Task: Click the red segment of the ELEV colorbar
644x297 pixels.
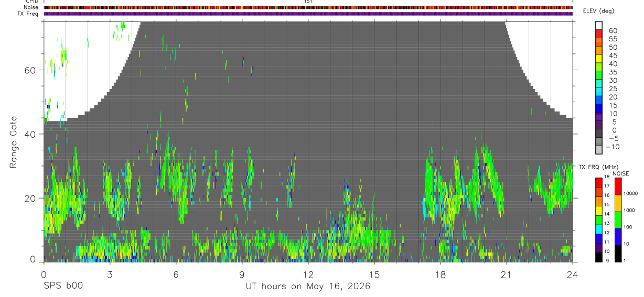Action: point(599,33)
